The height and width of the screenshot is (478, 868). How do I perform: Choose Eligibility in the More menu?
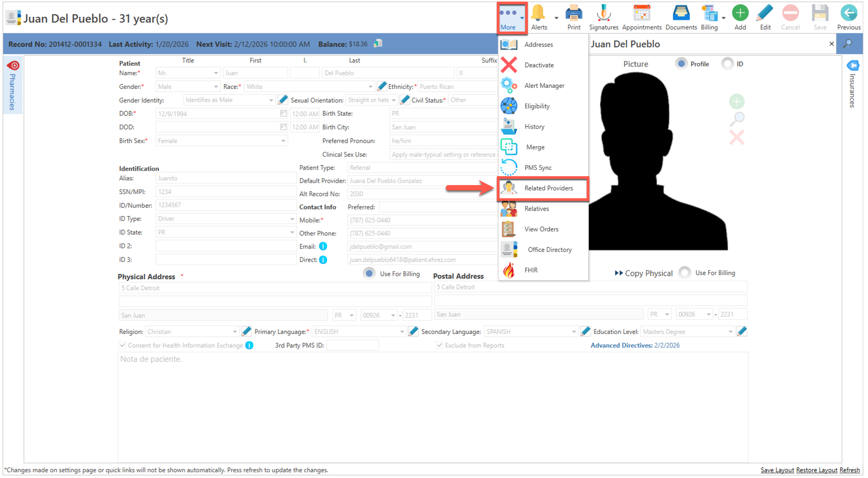point(537,106)
